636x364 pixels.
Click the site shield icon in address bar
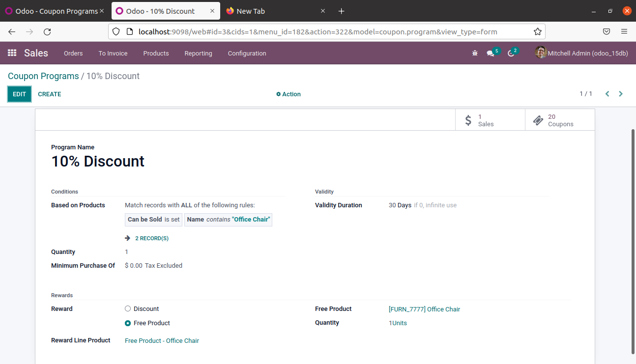click(x=116, y=31)
